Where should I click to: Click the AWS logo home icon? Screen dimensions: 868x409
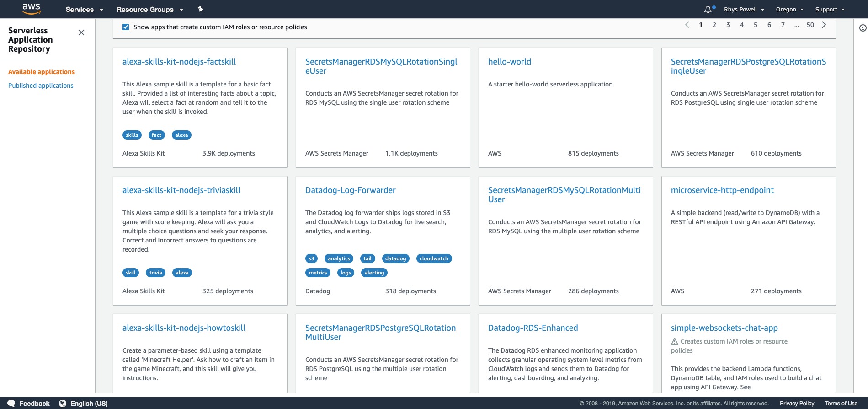[31, 9]
